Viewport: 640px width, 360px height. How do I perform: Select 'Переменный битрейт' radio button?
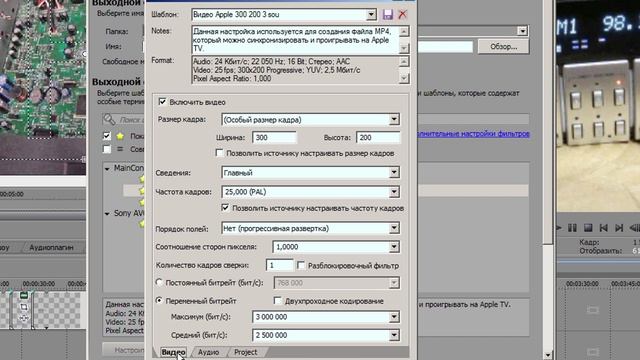159,300
